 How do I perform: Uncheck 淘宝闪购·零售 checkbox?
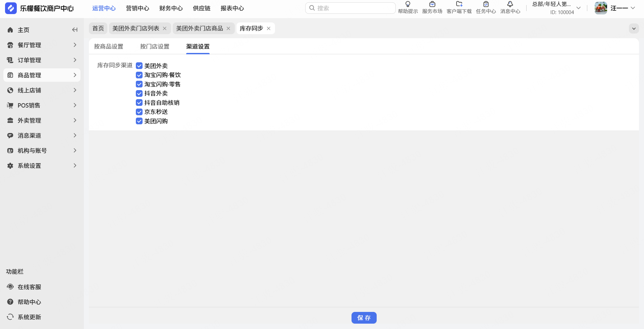[139, 84]
